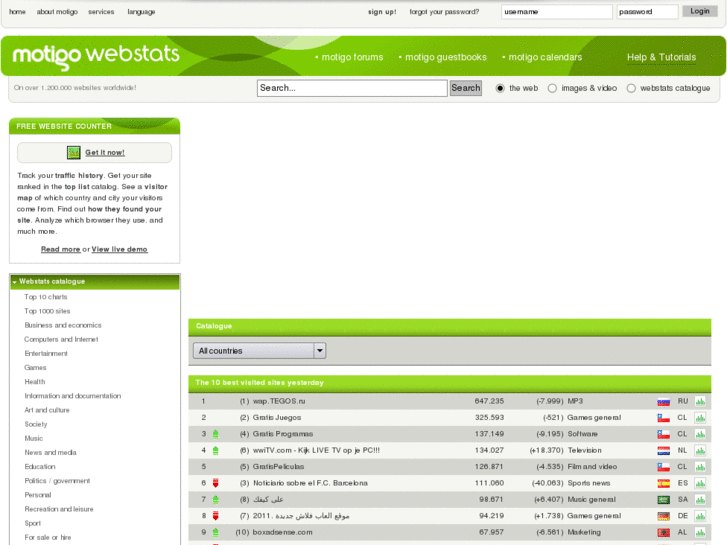Click green up arrow in rank 7 row
Image resolution: width=727 pixels, height=545 pixels.
coord(216,500)
